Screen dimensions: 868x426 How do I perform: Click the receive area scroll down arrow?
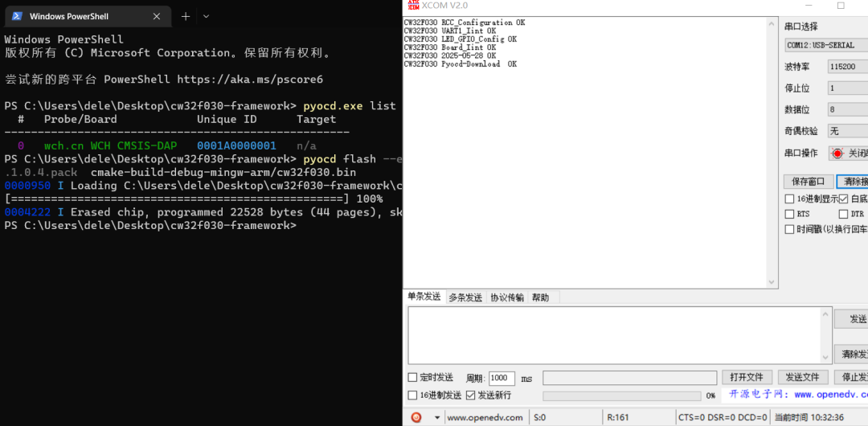point(772,282)
